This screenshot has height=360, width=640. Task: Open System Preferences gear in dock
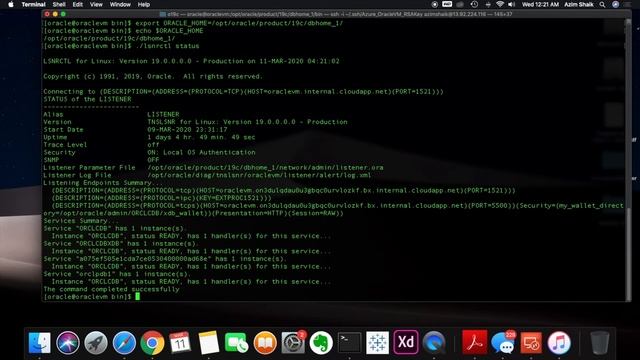(x=293, y=342)
